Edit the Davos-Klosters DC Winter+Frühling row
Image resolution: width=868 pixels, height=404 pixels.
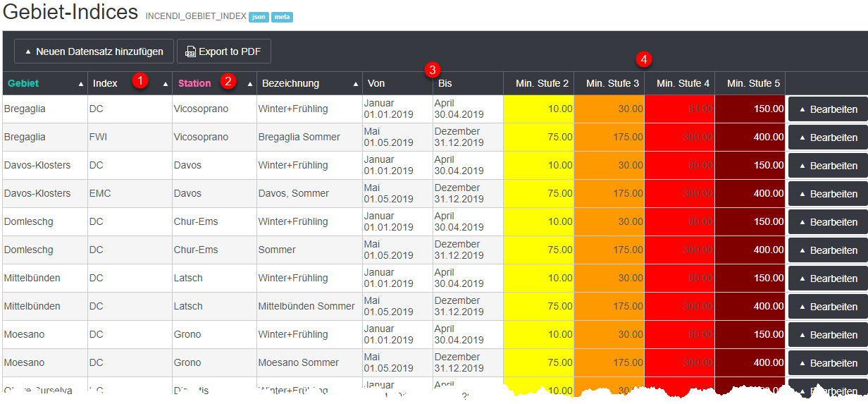pos(828,166)
